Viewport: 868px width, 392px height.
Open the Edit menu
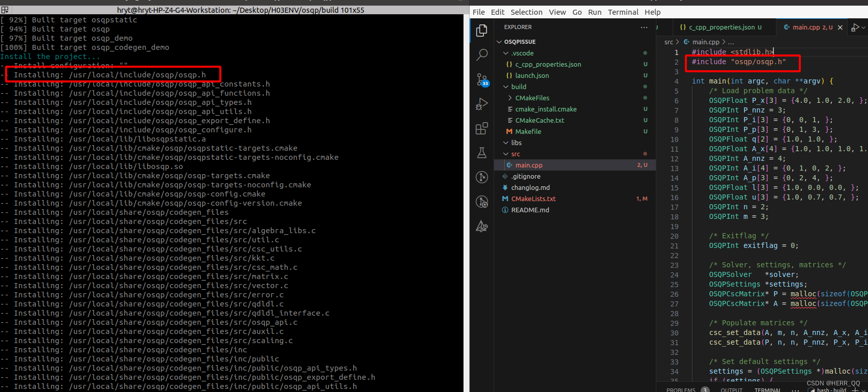pos(498,12)
